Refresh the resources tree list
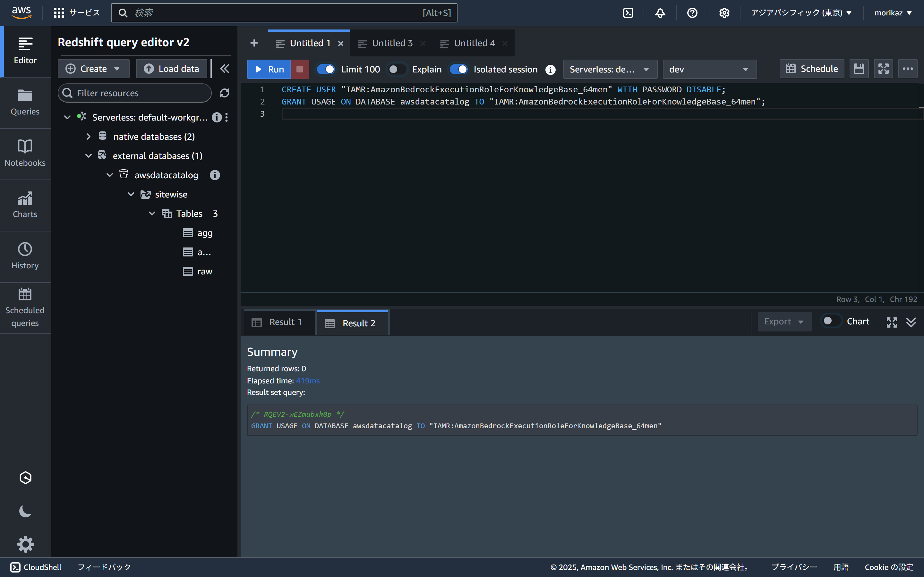The image size is (924, 577). 225,93
